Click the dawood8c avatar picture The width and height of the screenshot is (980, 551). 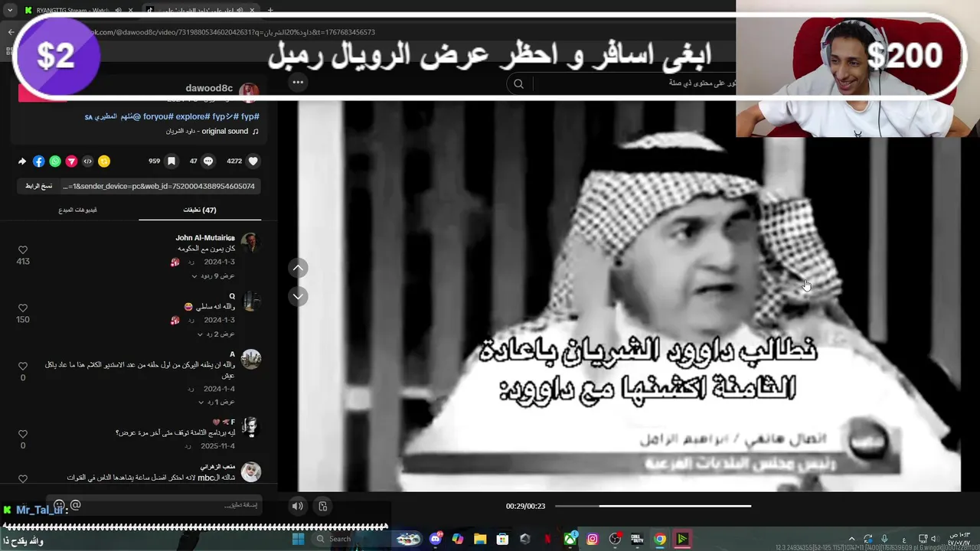point(249,93)
